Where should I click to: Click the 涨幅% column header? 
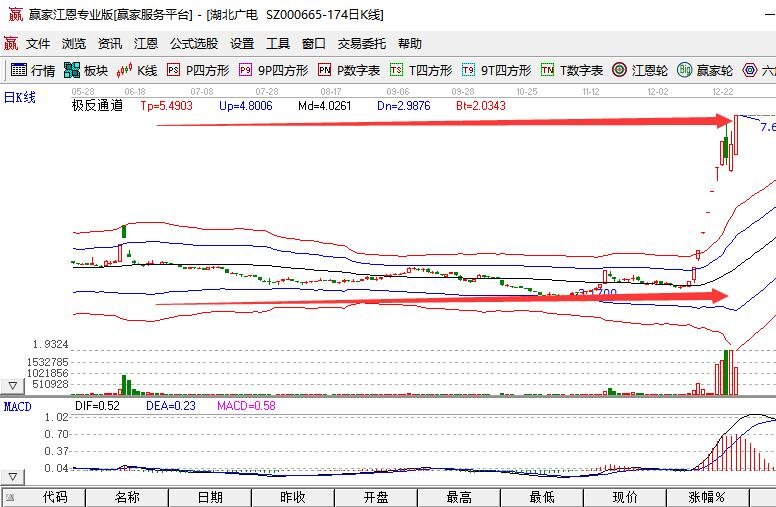[x=707, y=497]
